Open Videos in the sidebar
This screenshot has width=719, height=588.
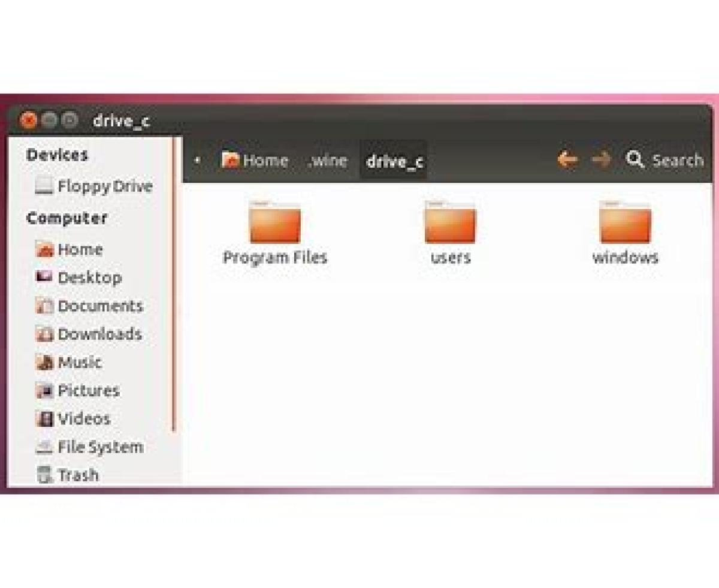coord(72,418)
